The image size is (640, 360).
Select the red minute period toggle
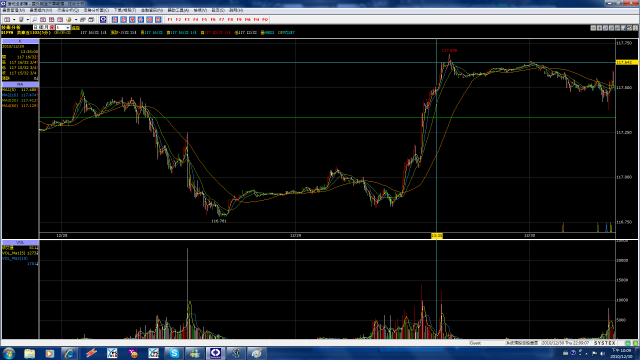(x=52, y=27)
